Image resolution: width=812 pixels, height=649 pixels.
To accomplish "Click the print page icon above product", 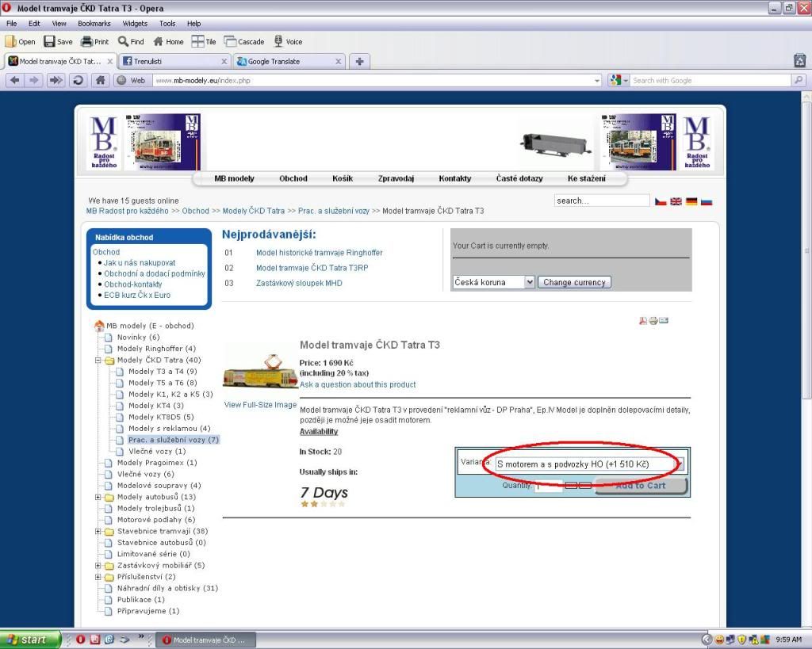I will click(x=653, y=321).
